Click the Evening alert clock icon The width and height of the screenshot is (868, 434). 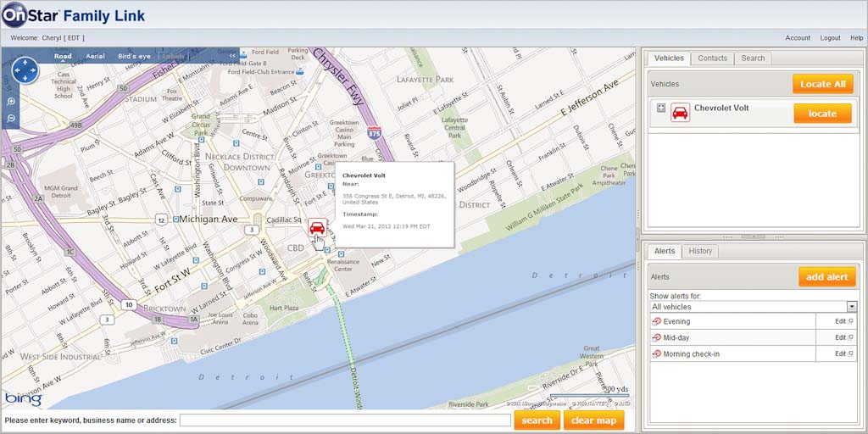pos(657,321)
